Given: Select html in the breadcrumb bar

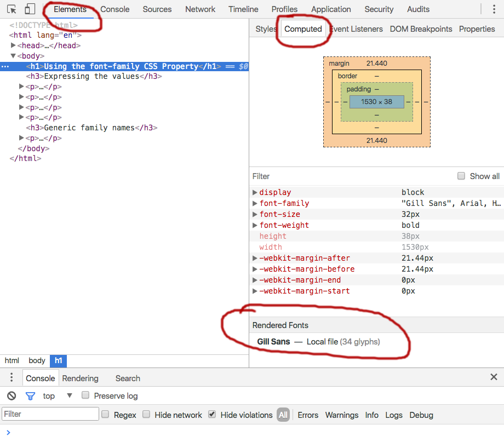Looking at the screenshot, I should point(12,360).
